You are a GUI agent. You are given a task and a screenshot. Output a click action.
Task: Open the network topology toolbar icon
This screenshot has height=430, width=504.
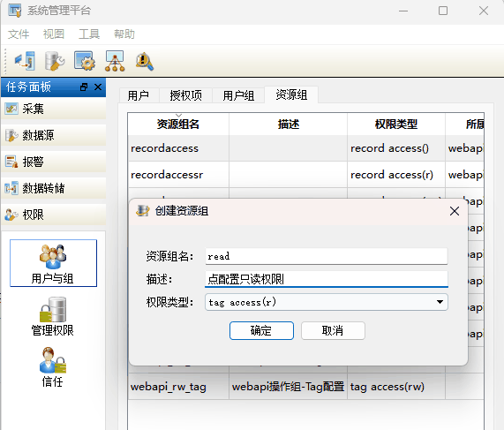[x=115, y=61]
